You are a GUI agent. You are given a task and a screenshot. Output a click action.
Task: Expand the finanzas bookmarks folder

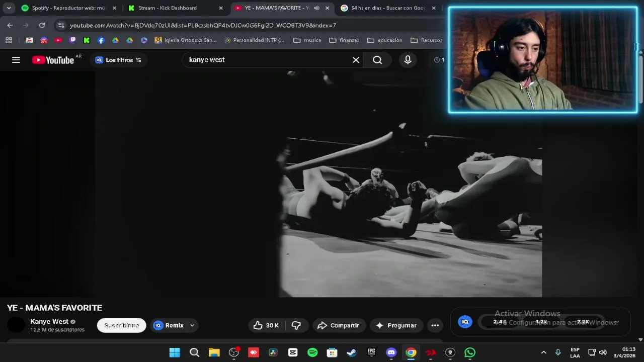(344, 40)
